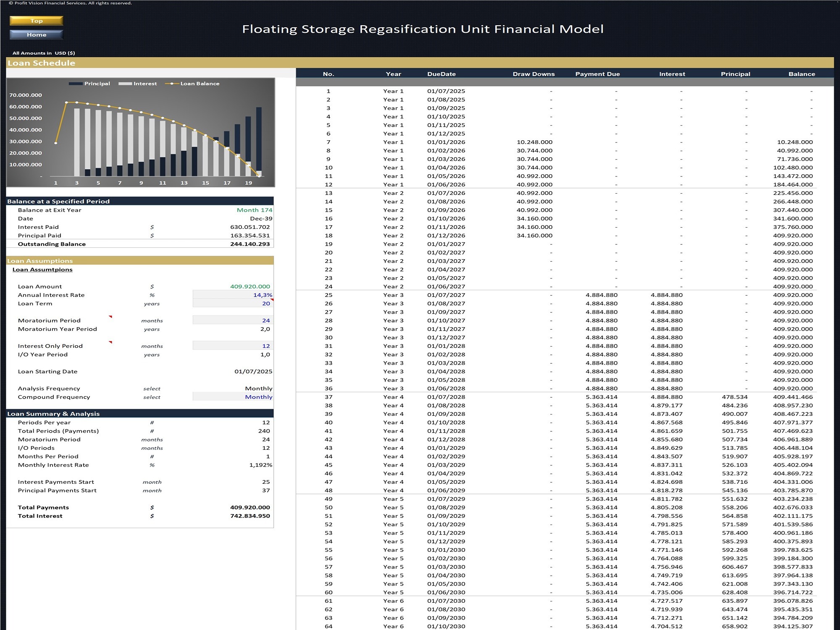Image resolution: width=840 pixels, height=630 pixels.
Task: Click principal 478.534 in row 37
Action: (x=735, y=396)
